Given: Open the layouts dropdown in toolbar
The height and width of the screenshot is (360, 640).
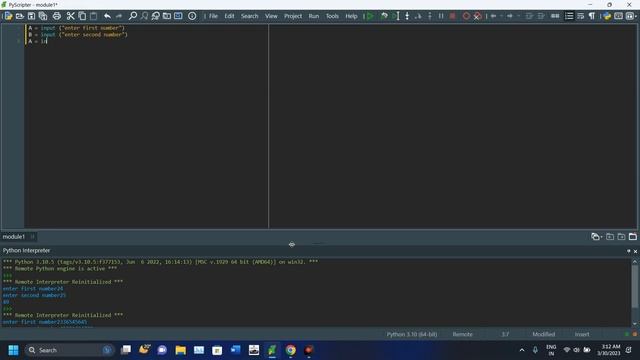Looking at the screenshot, I should 631,16.
